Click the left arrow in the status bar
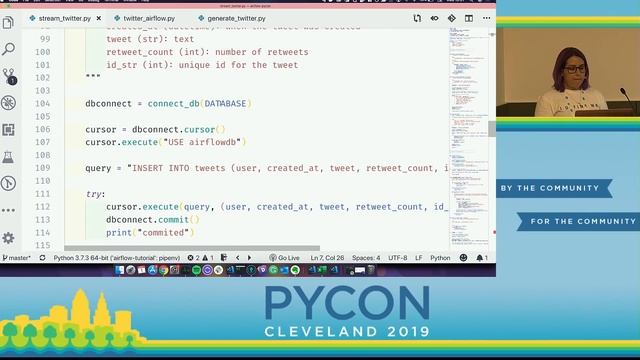640x360 pixels. 238,258
